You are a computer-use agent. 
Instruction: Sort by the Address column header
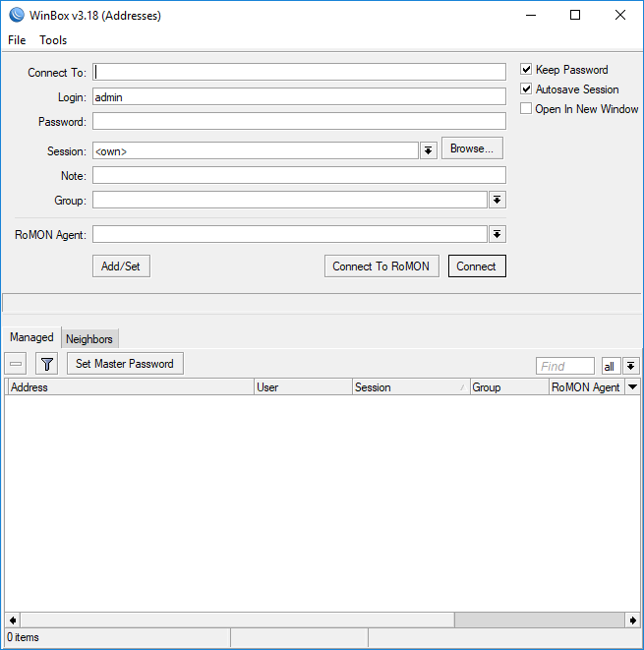131,387
